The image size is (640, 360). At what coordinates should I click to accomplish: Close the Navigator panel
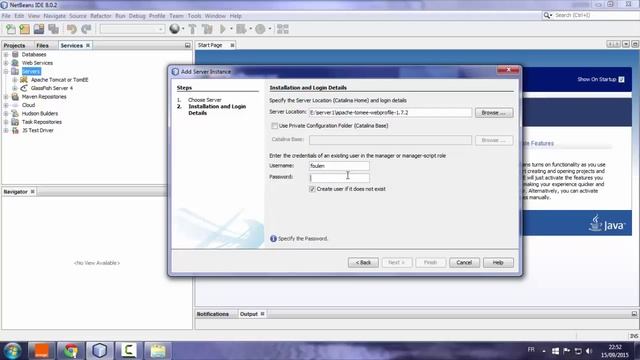(x=33, y=191)
